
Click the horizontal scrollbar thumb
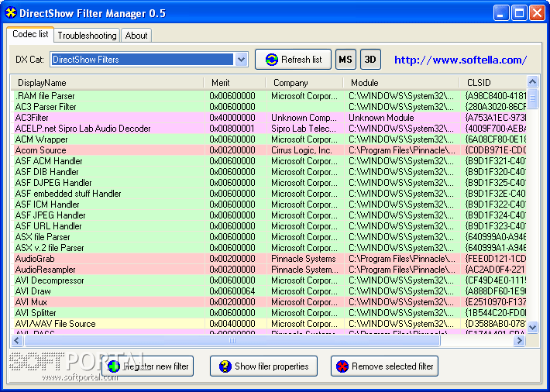tap(232, 340)
